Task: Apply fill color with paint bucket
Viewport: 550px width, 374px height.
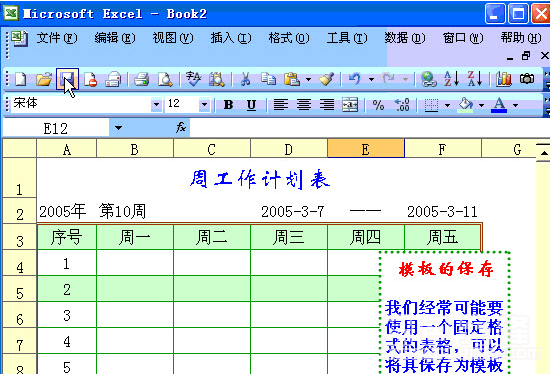Action: point(465,105)
